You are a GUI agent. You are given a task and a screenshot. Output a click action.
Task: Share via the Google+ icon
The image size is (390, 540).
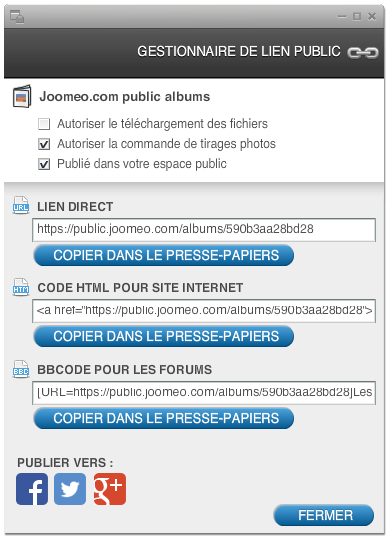[110, 489]
